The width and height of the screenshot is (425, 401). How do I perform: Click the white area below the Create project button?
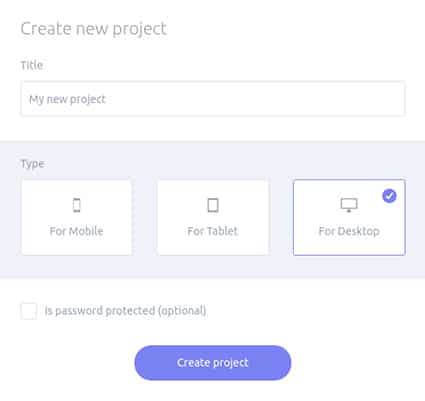(213, 391)
